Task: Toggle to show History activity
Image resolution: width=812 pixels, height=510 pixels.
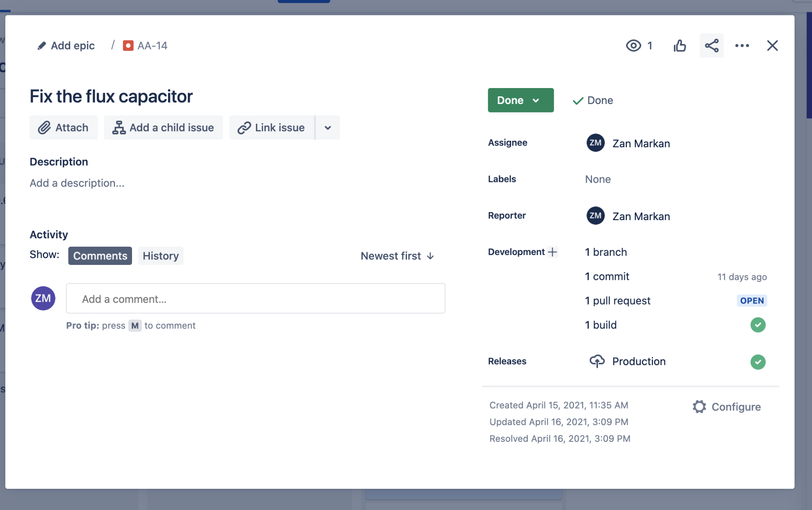Action: [x=160, y=255]
